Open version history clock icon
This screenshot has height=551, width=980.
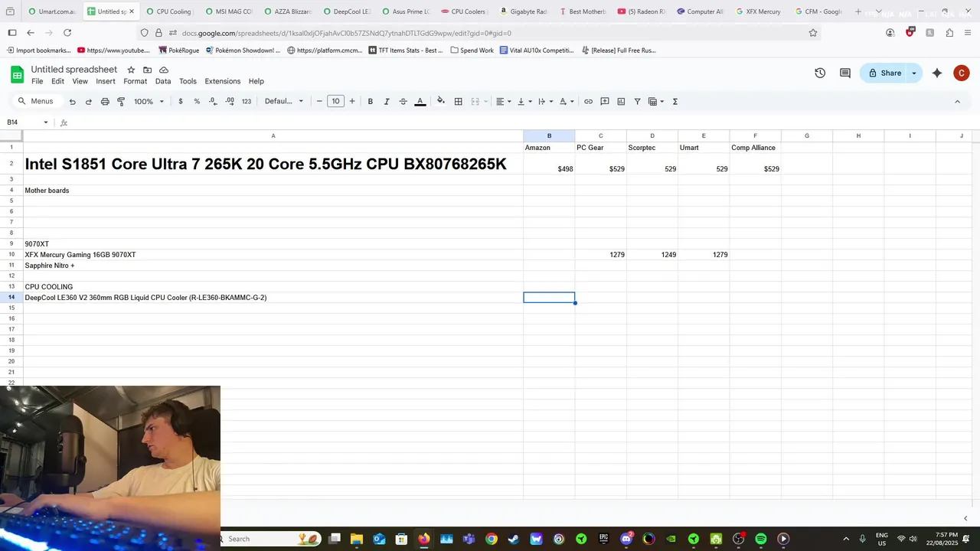(820, 73)
